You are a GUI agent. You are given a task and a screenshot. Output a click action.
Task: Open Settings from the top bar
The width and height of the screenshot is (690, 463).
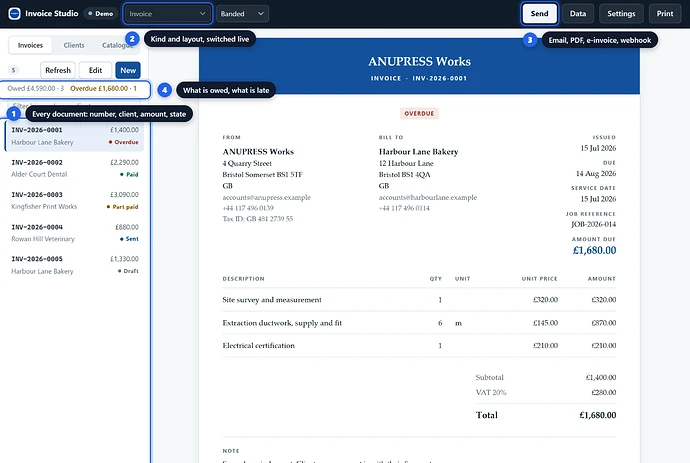(621, 14)
